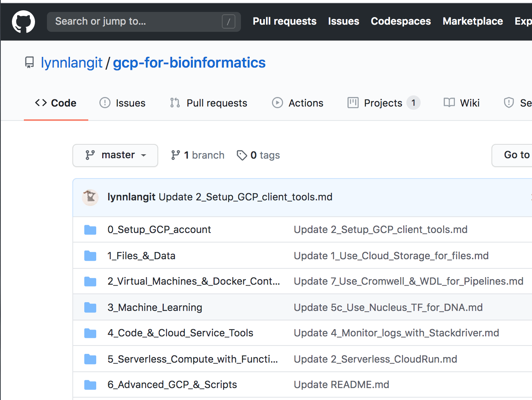Switch to the Actions tab

[298, 103]
